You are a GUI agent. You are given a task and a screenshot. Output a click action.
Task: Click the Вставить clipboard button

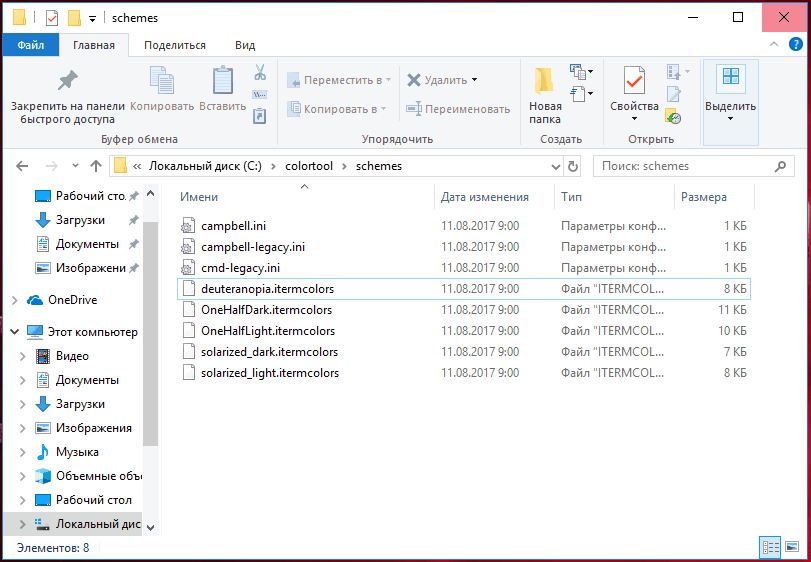[x=223, y=89]
